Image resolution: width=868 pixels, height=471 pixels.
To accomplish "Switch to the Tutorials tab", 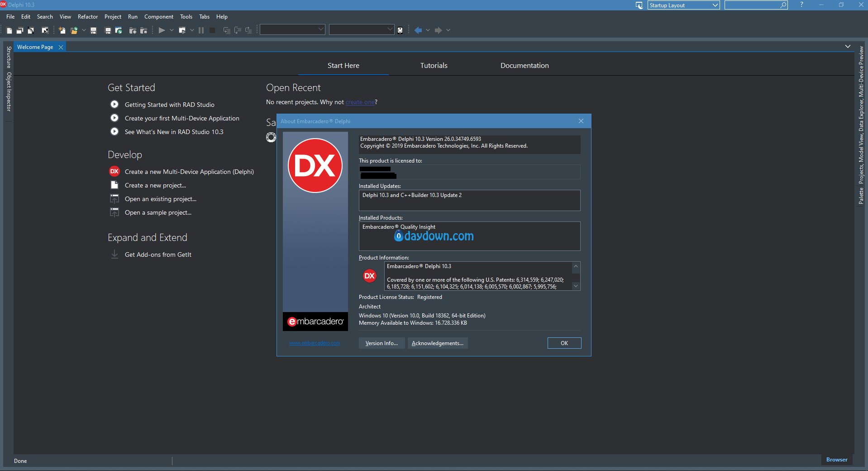I will tap(434, 66).
